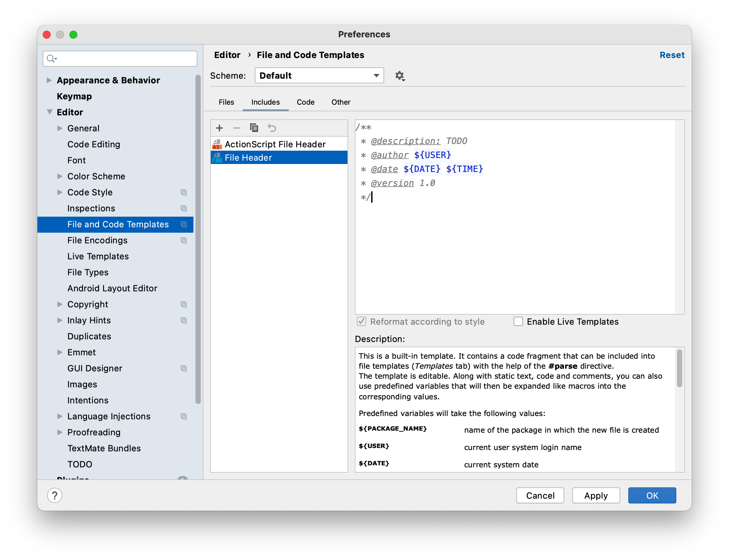Click the remove template minus icon
Viewport: 729px width, 560px height.
(237, 128)
